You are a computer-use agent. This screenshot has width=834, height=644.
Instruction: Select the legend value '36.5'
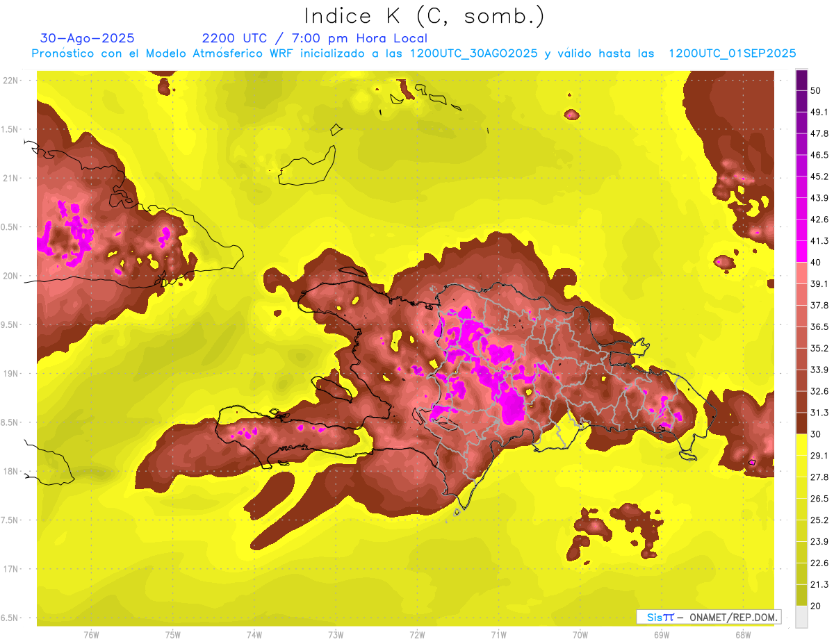[819, 327]
